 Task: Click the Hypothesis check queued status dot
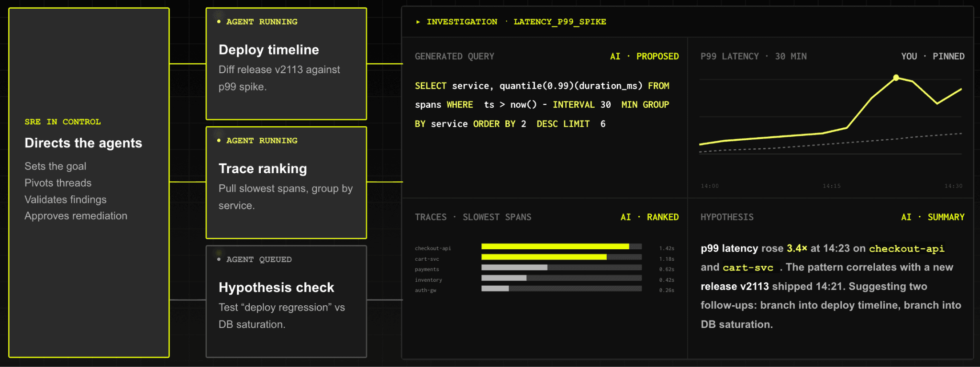(219, 259)
